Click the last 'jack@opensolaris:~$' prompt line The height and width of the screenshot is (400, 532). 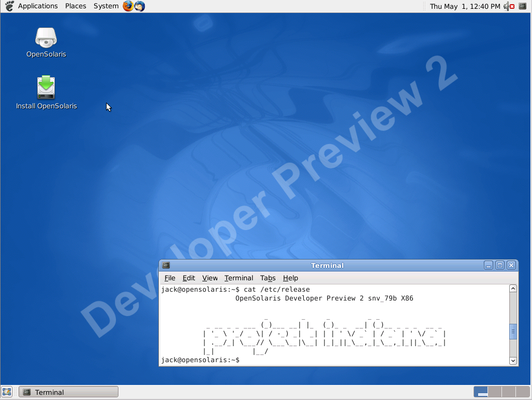click(x=200, y=360)
